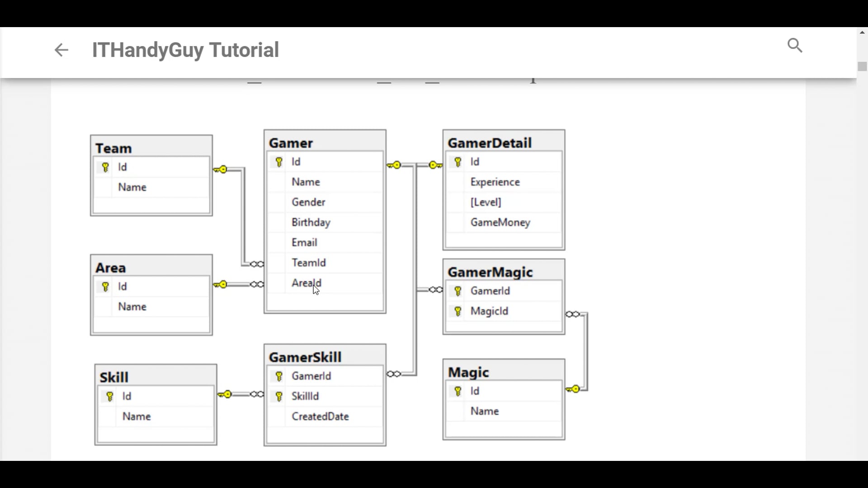This screenshot has width=868, height=488.
Task: Select the GameMoney field in GamerDetail
Action: coord(500,222)
